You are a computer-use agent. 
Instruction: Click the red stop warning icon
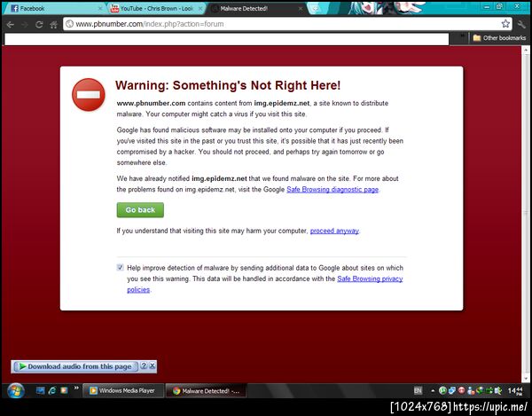pyautogui.click(x=89, y=95)
